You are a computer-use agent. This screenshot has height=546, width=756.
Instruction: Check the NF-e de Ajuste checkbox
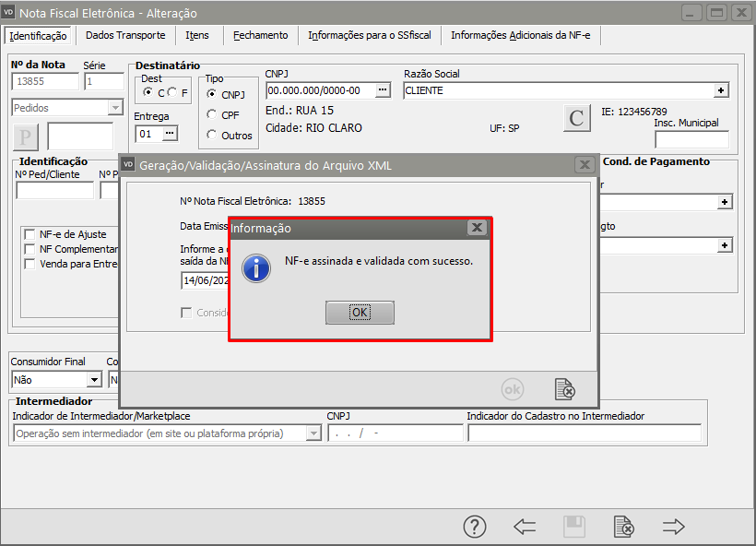point(30,234)
